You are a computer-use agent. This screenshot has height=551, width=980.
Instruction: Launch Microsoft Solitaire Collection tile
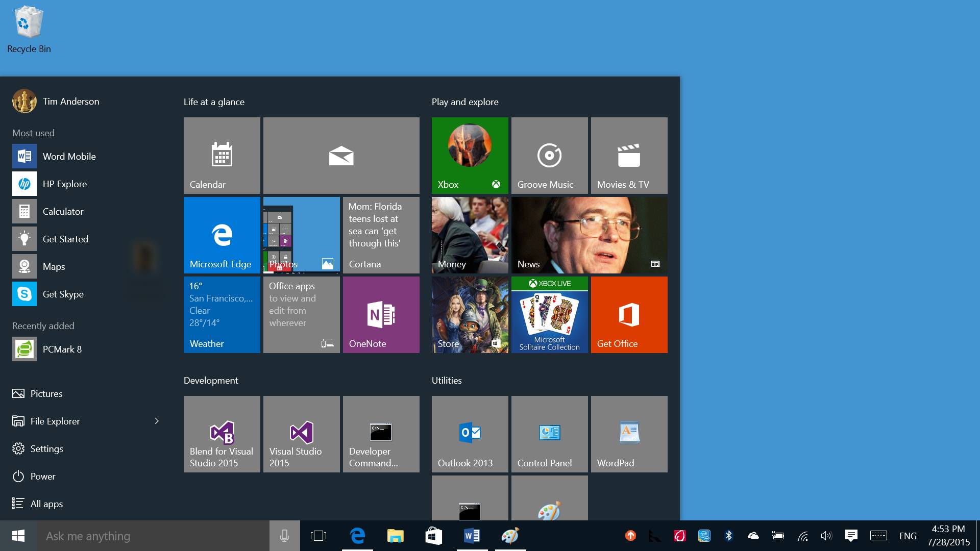[550, 315]
